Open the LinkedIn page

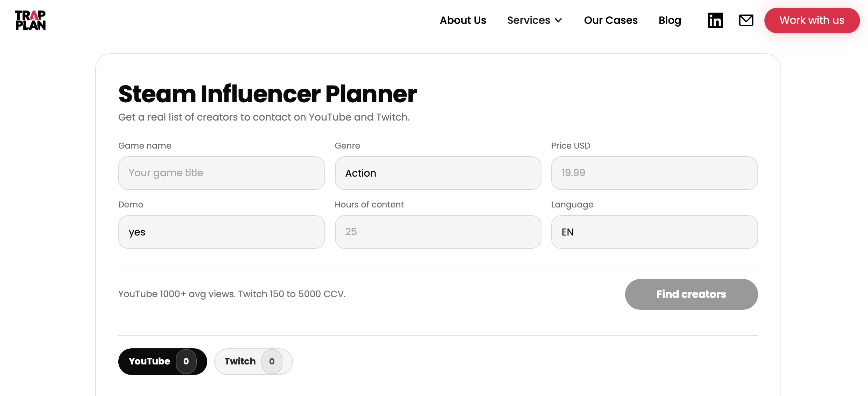(x=715, y=20)
